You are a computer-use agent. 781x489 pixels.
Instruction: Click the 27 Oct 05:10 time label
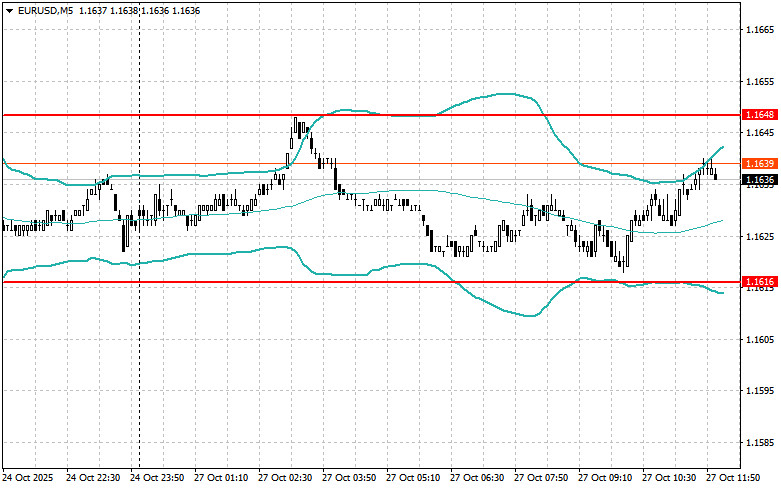(x=413, y=478)
